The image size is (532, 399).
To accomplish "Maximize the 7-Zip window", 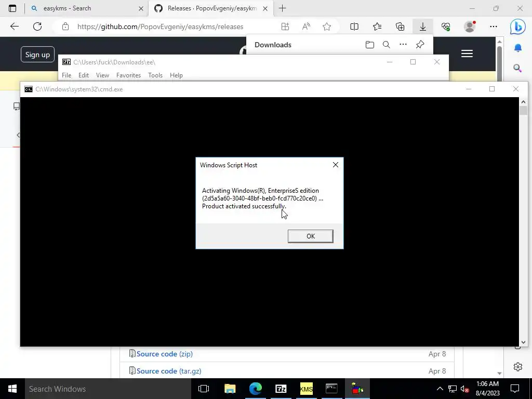I will coord(413,62).
